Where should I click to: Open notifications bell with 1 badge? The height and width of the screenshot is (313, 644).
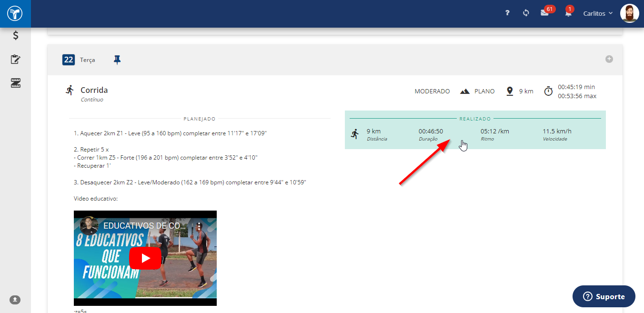tap(569, 12)
